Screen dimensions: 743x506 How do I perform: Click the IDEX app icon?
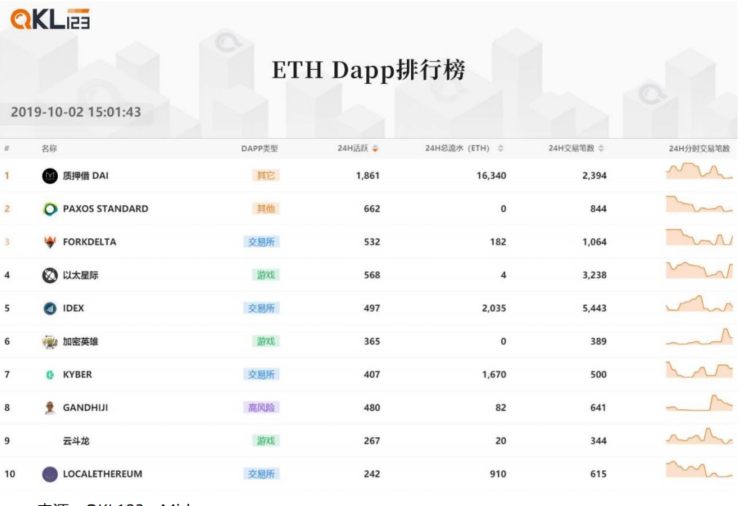(50, 308)
